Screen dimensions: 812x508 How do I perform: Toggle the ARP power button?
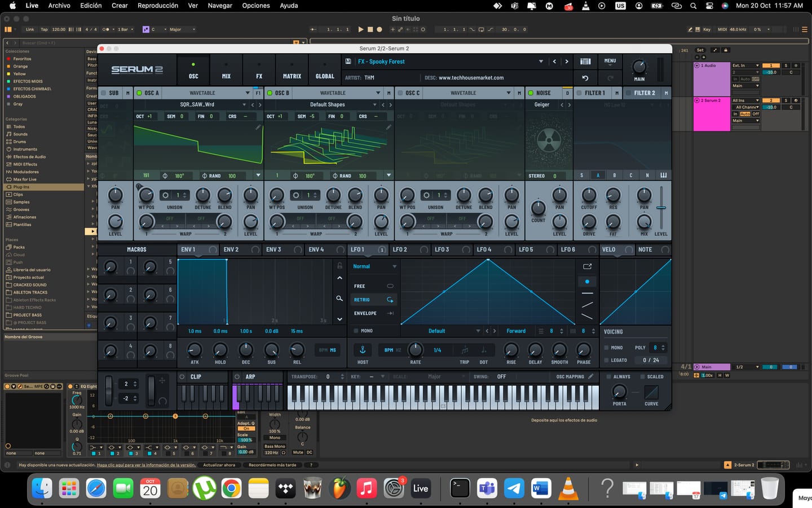click(237, 376)
